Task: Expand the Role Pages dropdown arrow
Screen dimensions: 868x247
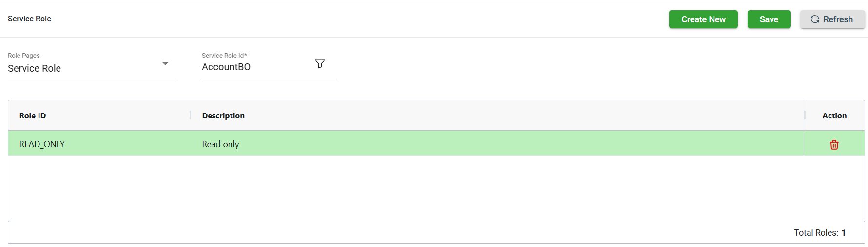Action: (165, 64)
